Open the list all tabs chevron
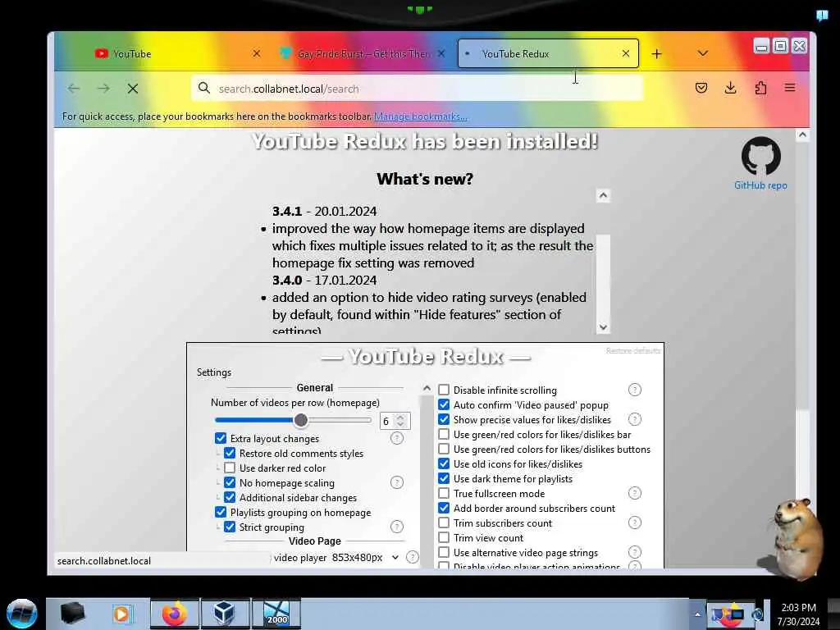Viewport: 840px width, 630px height. point(703,53)
